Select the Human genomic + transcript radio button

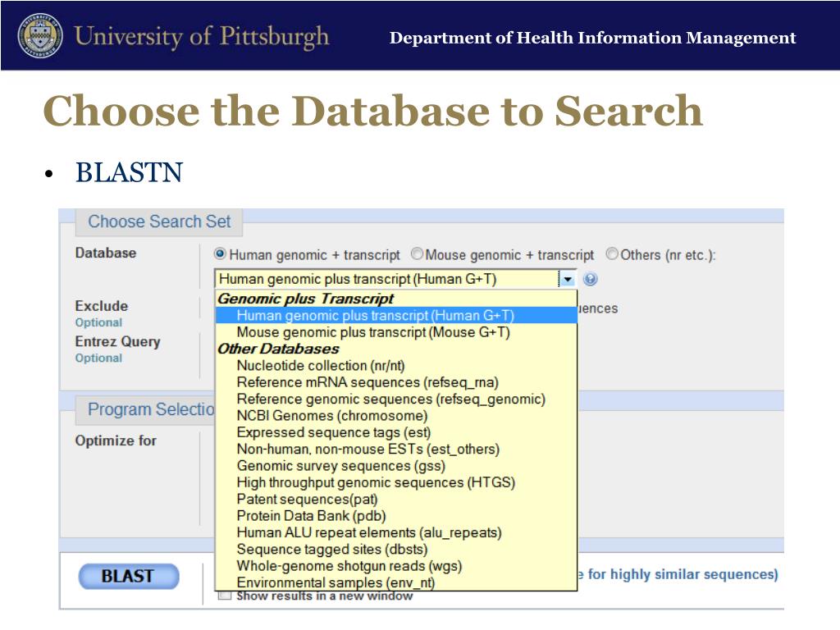[x=220, y=254]
